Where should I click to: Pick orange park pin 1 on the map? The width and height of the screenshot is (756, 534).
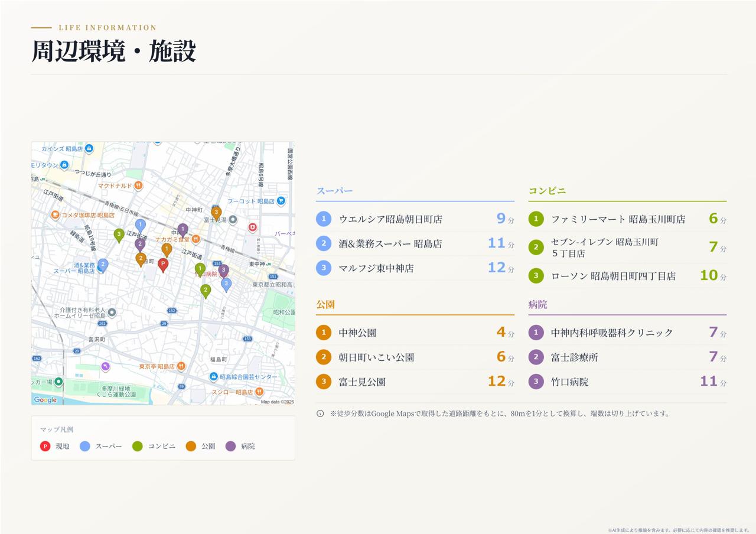tap(167, 250)
